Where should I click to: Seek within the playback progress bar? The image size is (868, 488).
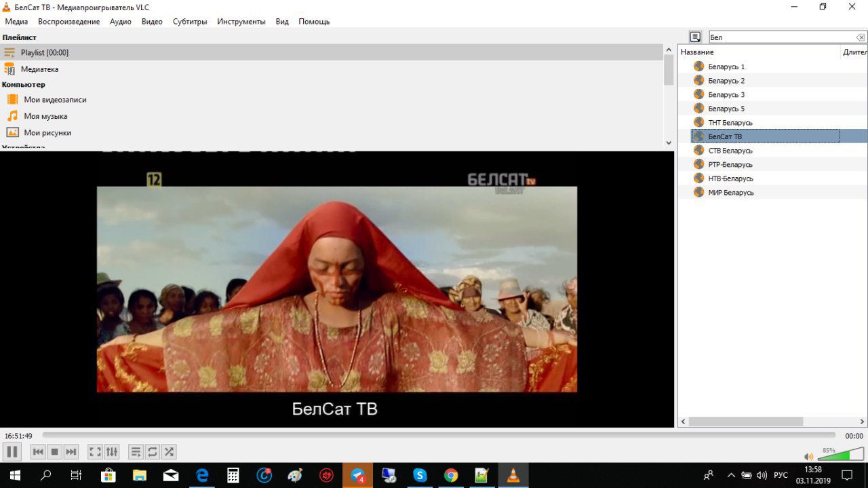[439, 435]
